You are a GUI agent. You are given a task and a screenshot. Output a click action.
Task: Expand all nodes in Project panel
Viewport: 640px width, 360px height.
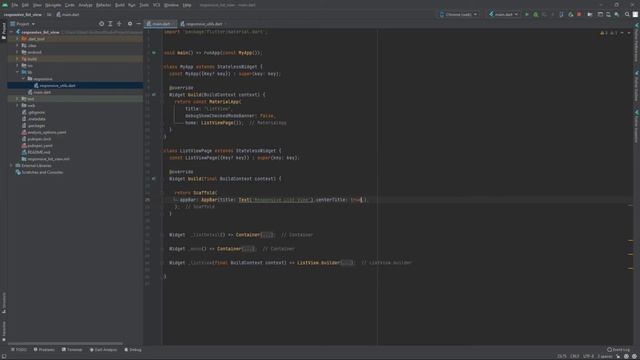pos(110,24)
